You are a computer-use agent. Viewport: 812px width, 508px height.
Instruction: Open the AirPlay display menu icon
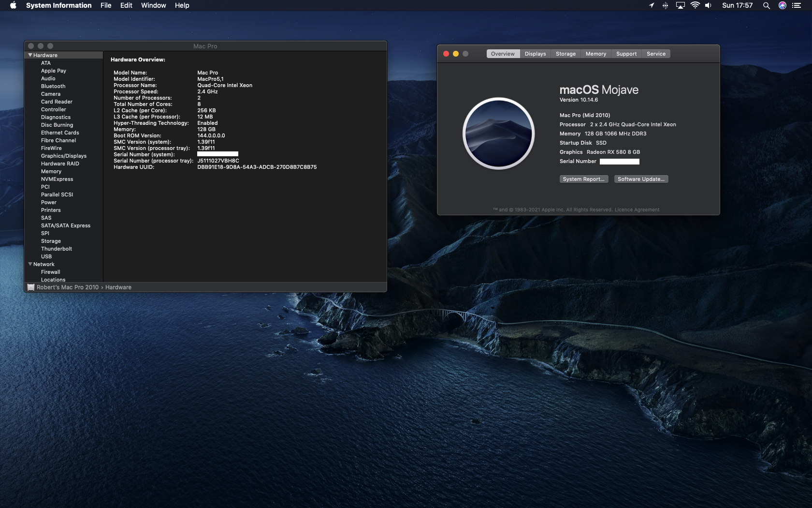(681, 5)
